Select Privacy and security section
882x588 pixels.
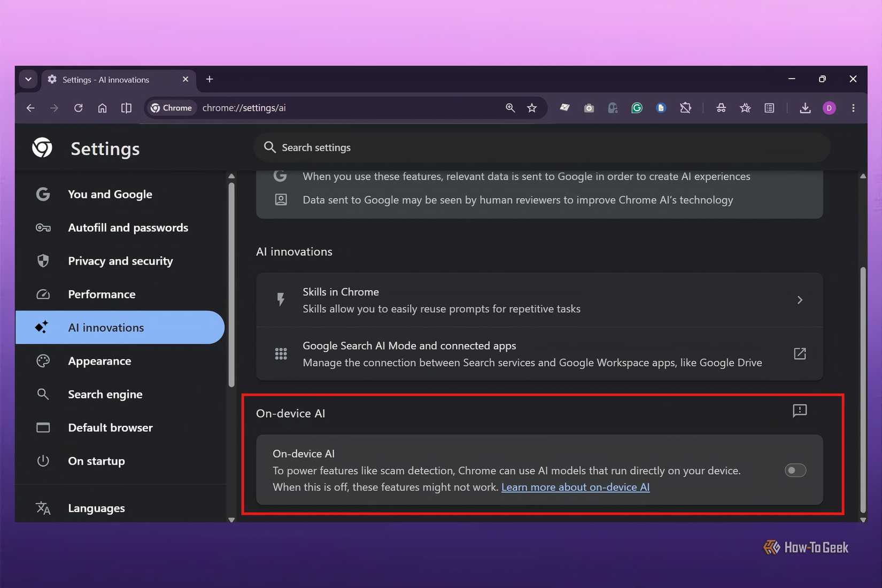pyautogui.click(x=120, y=261)
